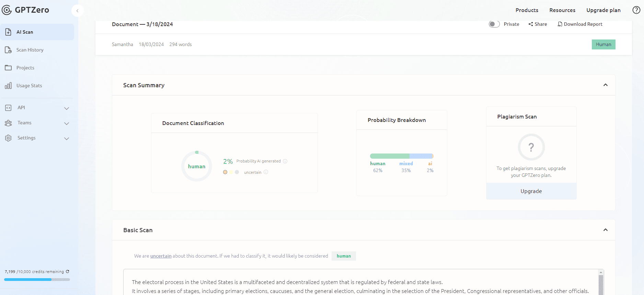This screenshot has width=644, height=295.
Task: Click info icon beside Probability AI generated
Action: (x=285, y=161)
